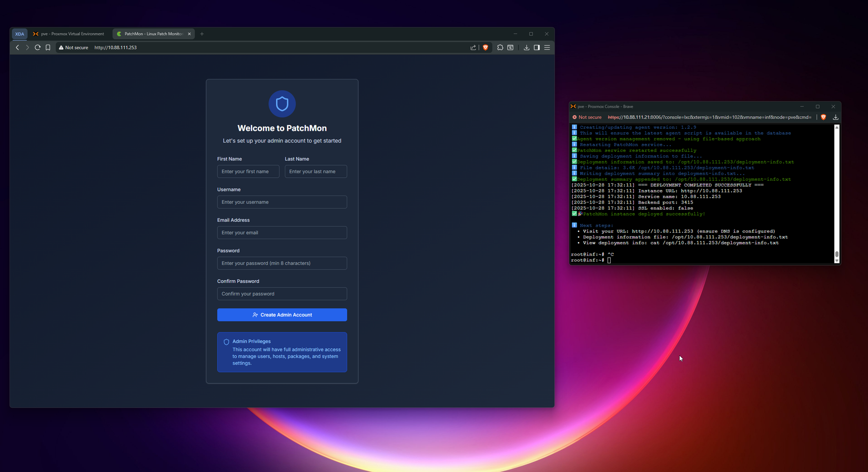Click the Confirm Password field
Screen dimensions: 868x472
tap(282, 294)
